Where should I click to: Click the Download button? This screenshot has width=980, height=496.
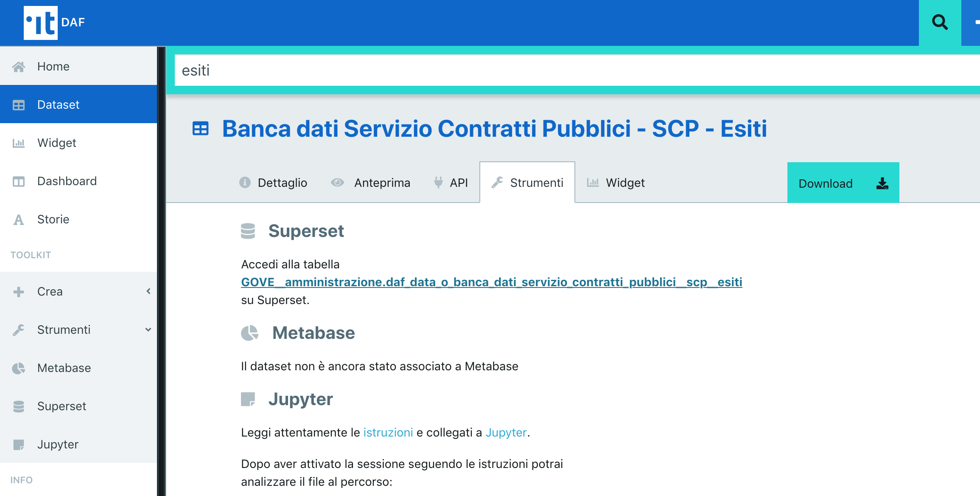[x=843, y=183]
